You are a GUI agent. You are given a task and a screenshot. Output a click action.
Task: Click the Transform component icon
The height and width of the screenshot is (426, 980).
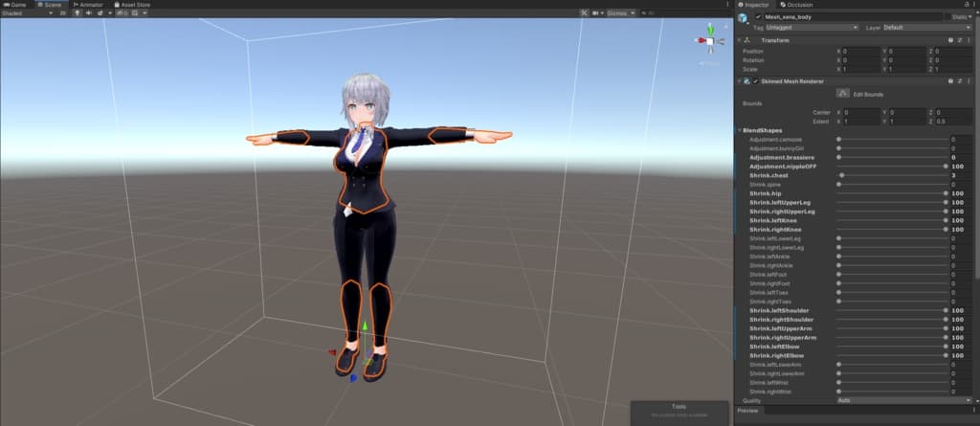point(746,40)
